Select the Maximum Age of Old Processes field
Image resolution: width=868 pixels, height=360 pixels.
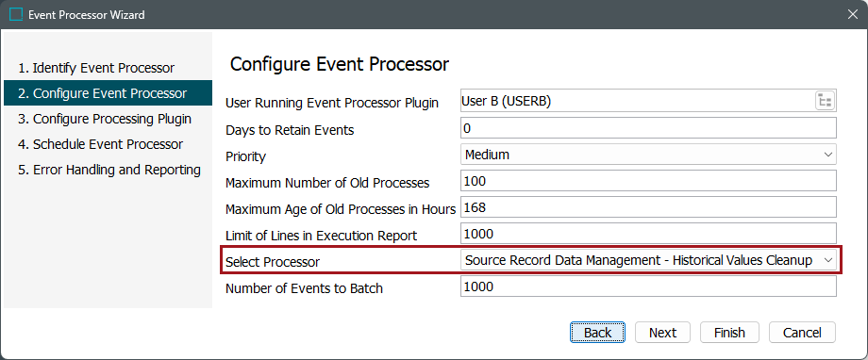(648, 207)
